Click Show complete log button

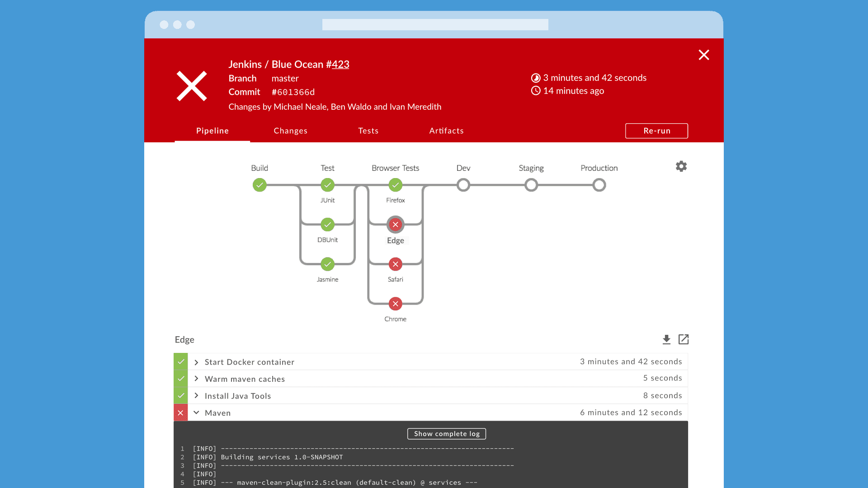tap(446, 434)
